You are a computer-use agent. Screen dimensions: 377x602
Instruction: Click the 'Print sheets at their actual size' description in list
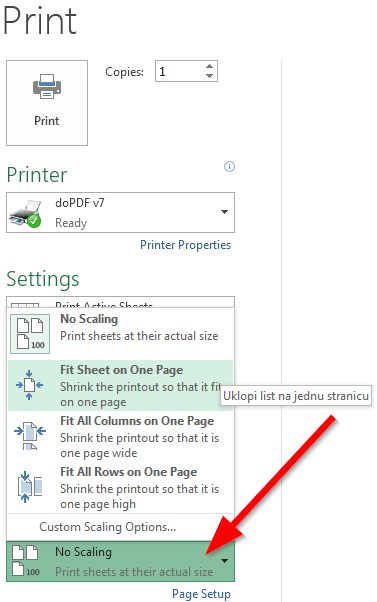(139, 336)
